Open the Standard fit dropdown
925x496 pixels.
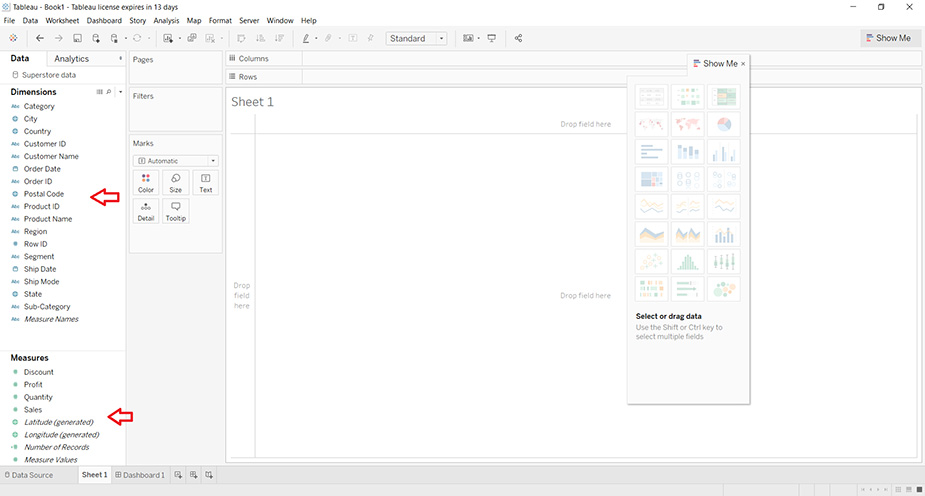416,38
